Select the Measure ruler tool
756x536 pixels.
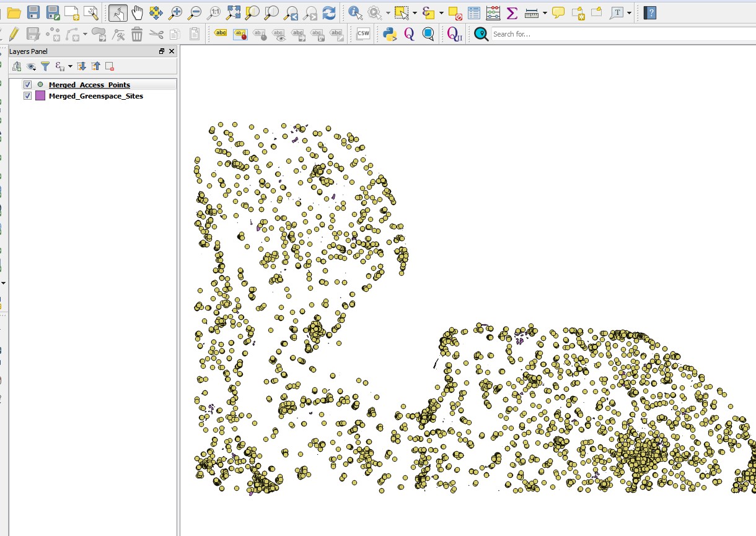point(531,12)
